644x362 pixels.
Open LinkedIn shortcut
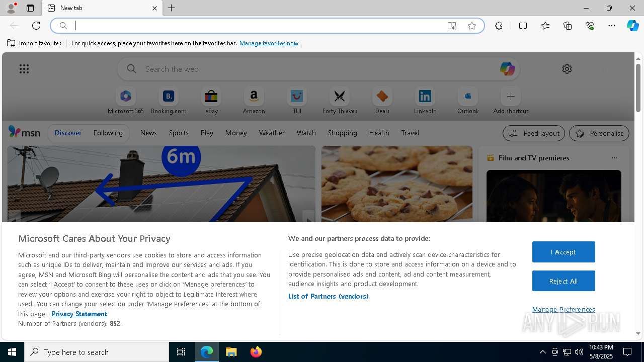click(x=425, y=101)
